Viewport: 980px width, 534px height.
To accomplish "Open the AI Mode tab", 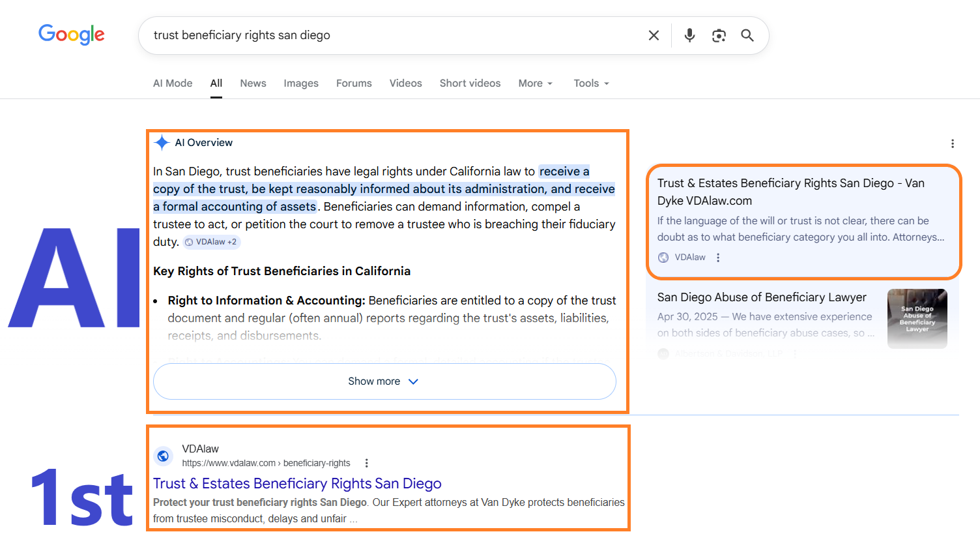I will 173,83.
